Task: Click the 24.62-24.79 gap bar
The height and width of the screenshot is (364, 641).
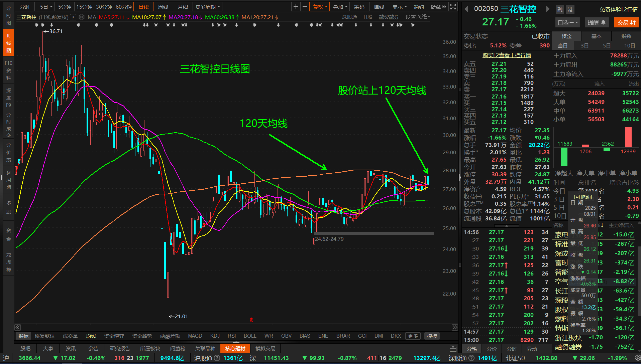Action: coord(374,233)
